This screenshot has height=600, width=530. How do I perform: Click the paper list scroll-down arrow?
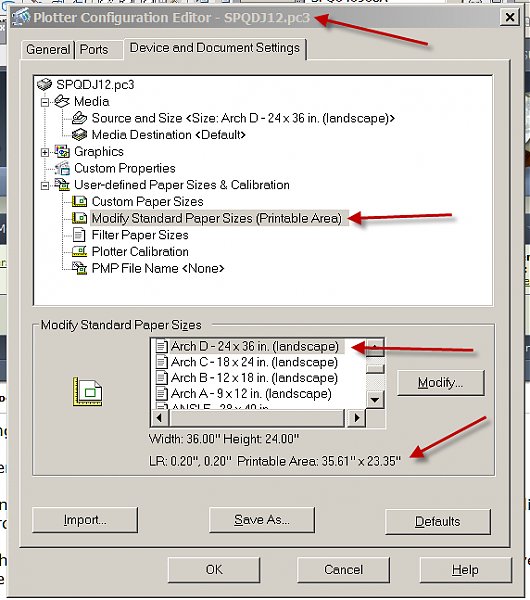[375, 400]
